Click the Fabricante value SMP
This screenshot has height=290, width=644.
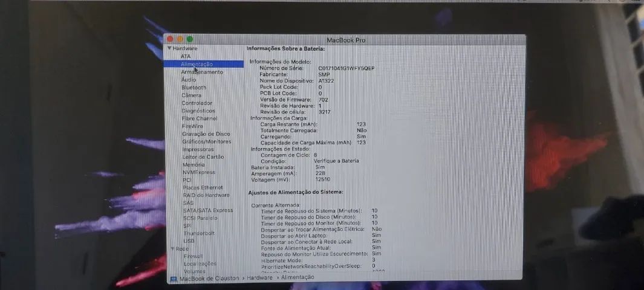click(324, 75)
